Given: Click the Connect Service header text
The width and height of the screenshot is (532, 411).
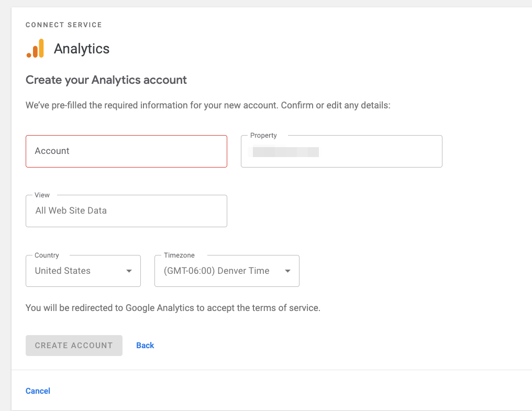Looking at the screenshot, I should pos(64,25).
